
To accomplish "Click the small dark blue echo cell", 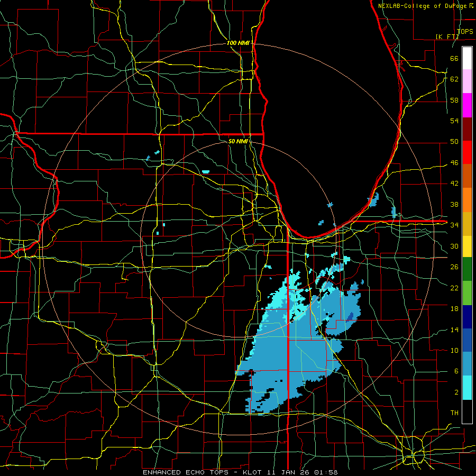I will pos(350,317).
